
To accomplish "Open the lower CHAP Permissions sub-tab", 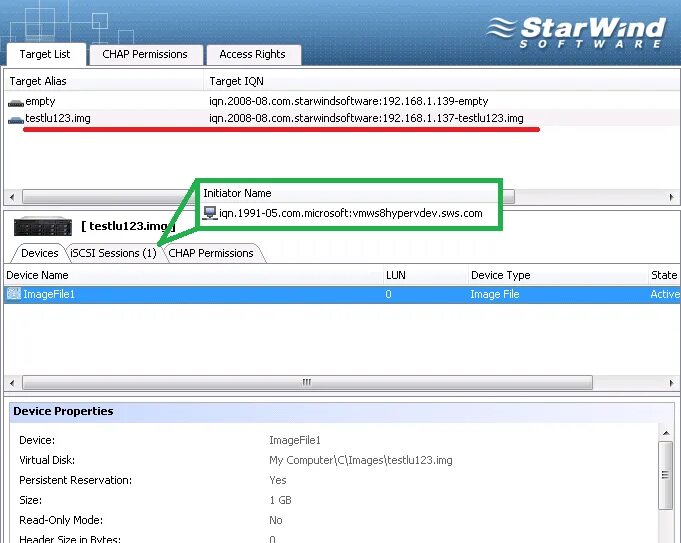I will point(211,253).
